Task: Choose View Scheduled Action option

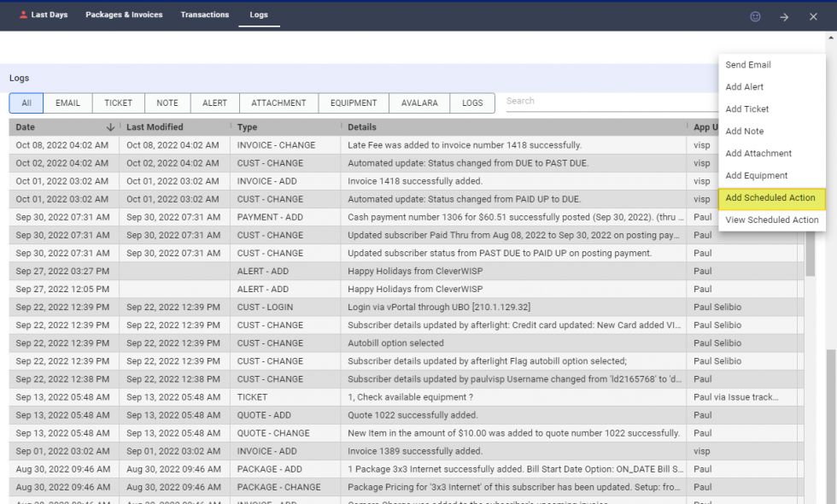Action: point(771,220)
